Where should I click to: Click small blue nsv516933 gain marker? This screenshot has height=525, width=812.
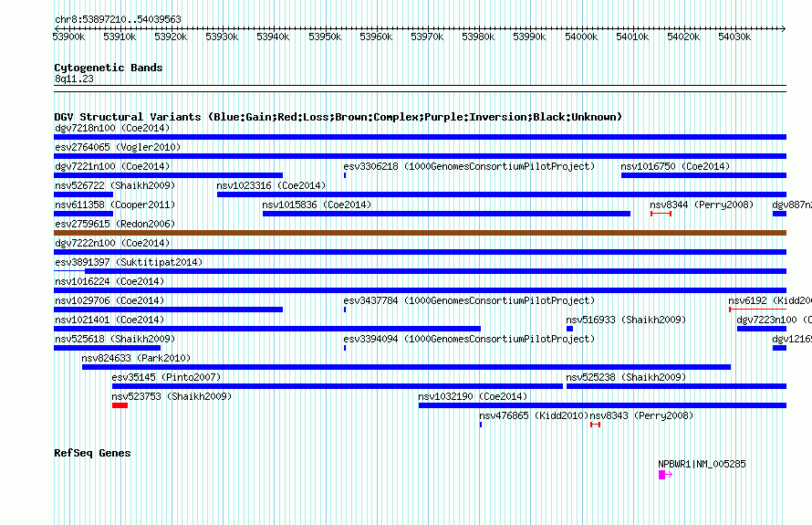569,329
